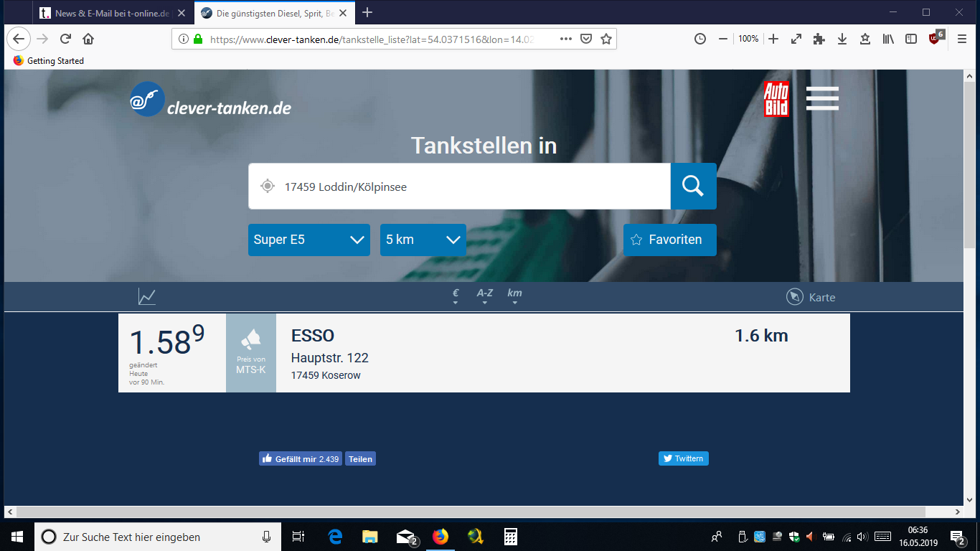
Task: Click the MTS-K price megaphone icon
Action: click(x=250, y=339)
